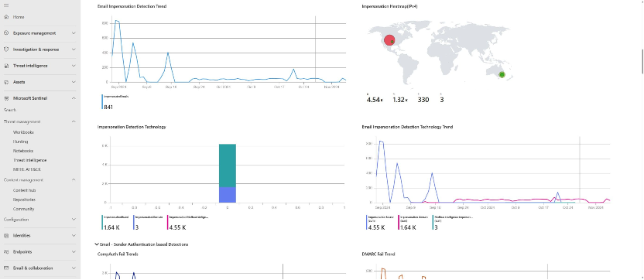Expand the Configuration chevron
The width and height of the screenshot is (644, 280).
[x=74, y=220]
